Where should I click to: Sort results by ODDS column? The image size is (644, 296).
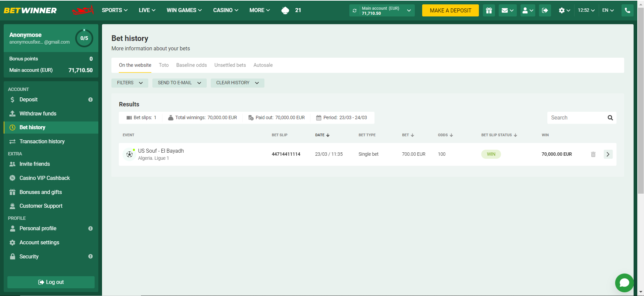[445, 135]
